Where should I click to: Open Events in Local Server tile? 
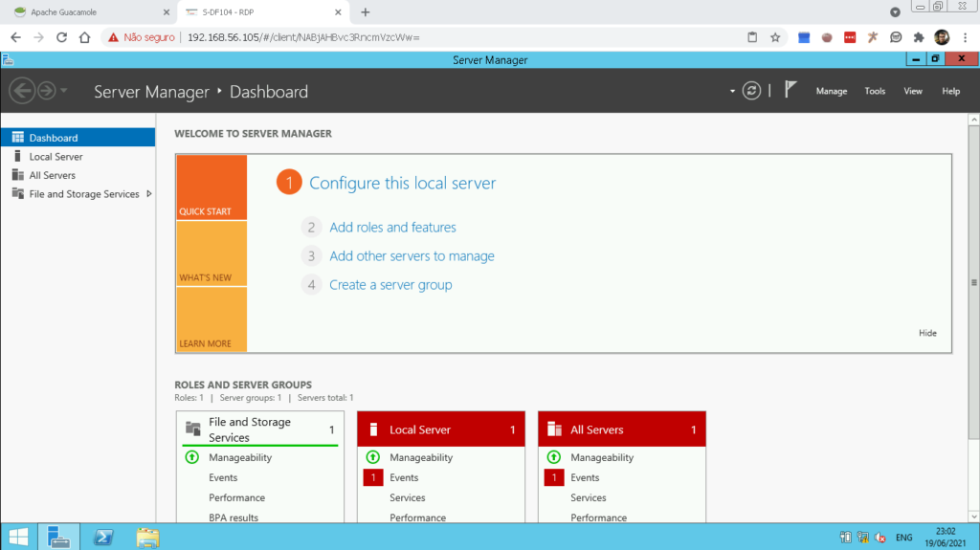click(x=404, y=477)
